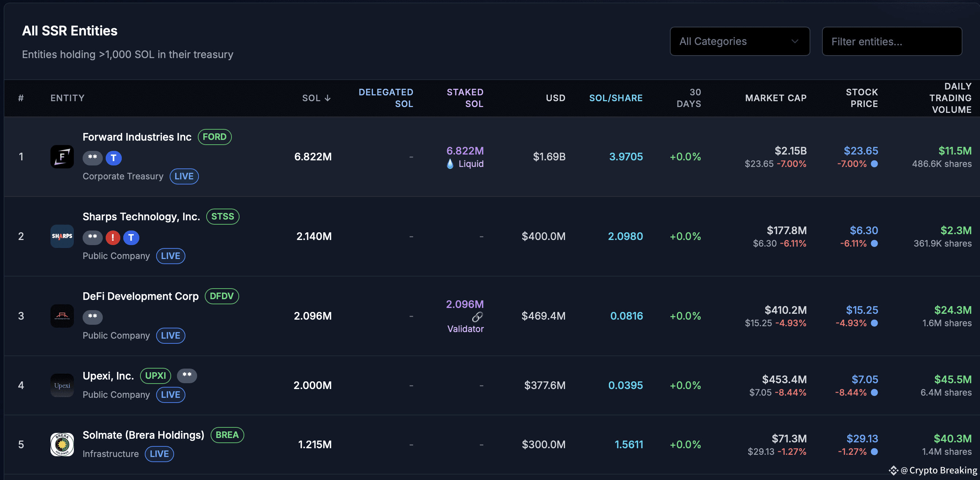Click the blue dot beside $23.65 stock price

pos(874,164)
